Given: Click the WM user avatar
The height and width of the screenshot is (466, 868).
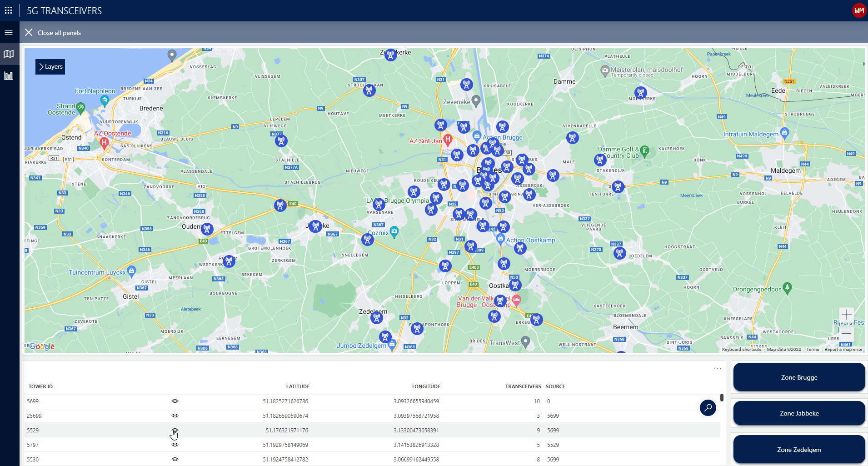Looking at the screenshot, I should [858, 10].
